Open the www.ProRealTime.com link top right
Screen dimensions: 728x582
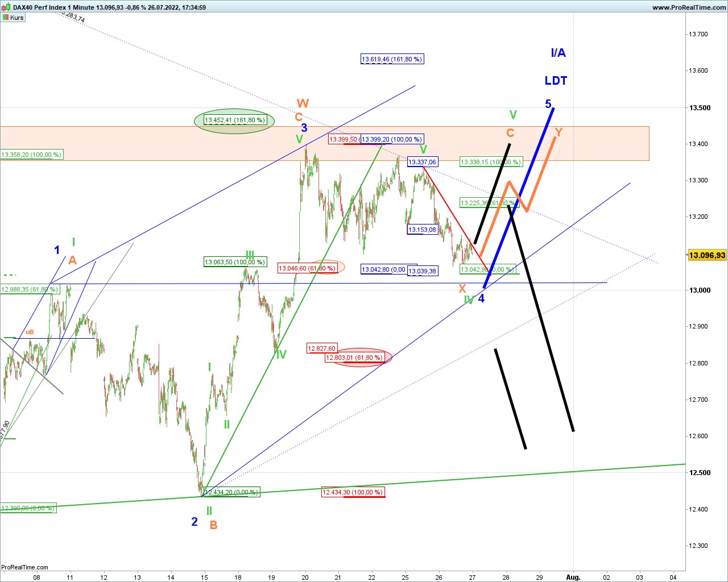click(689, 7)
